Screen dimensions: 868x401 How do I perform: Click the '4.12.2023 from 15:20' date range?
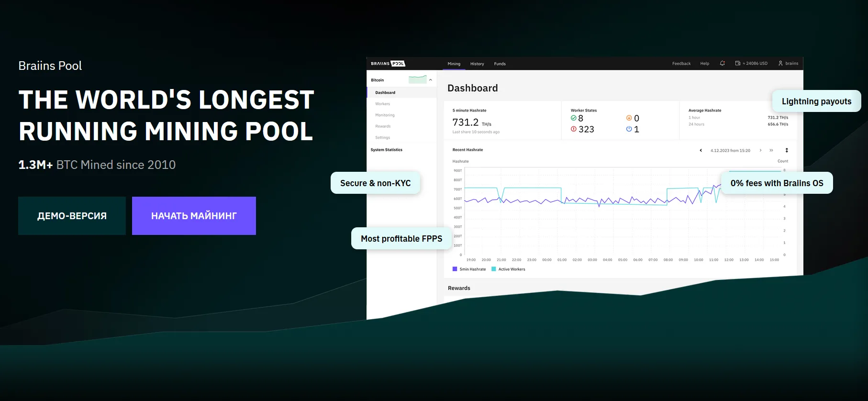coord(730,151)
